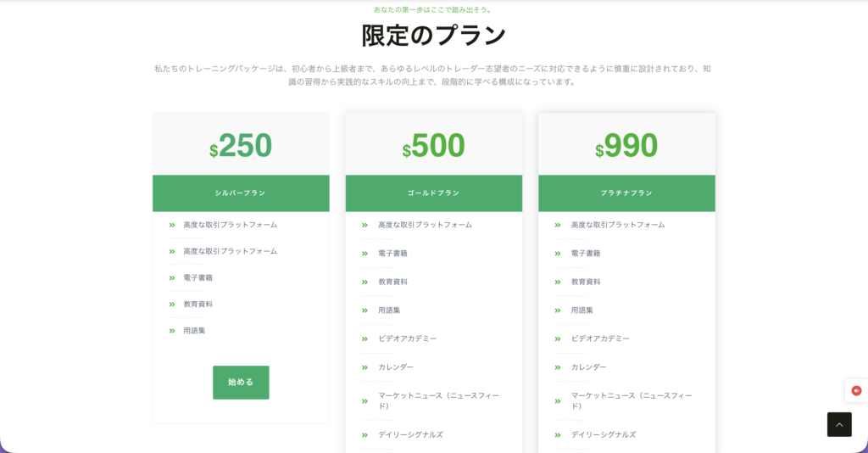
Task: Select the シルバープラン green header
Action: pos(241,193)
